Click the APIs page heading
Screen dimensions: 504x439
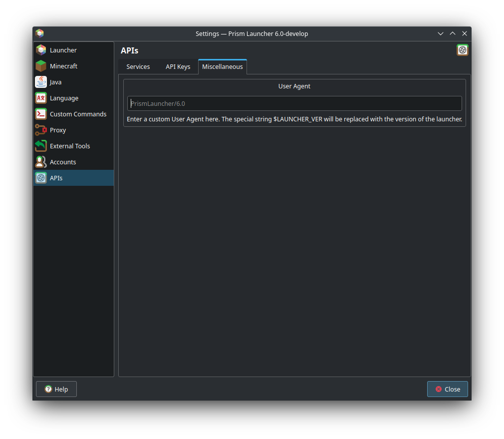pos(130,50)
